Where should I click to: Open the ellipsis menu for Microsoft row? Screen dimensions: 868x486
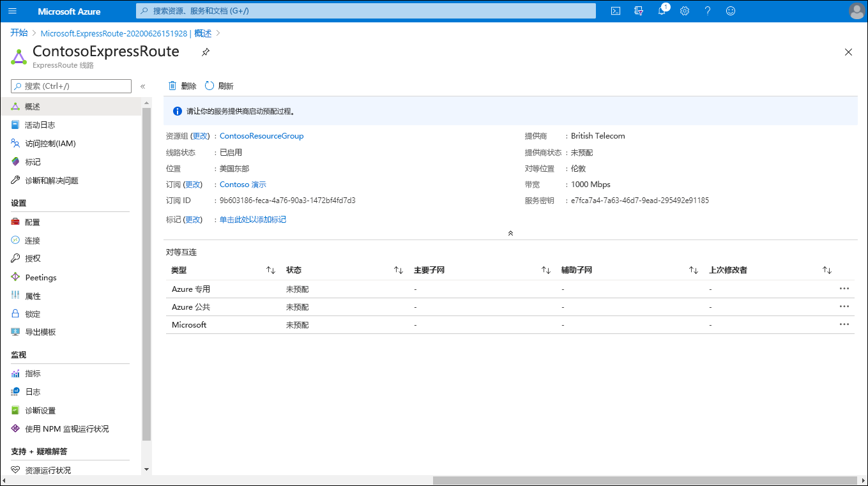844,324
